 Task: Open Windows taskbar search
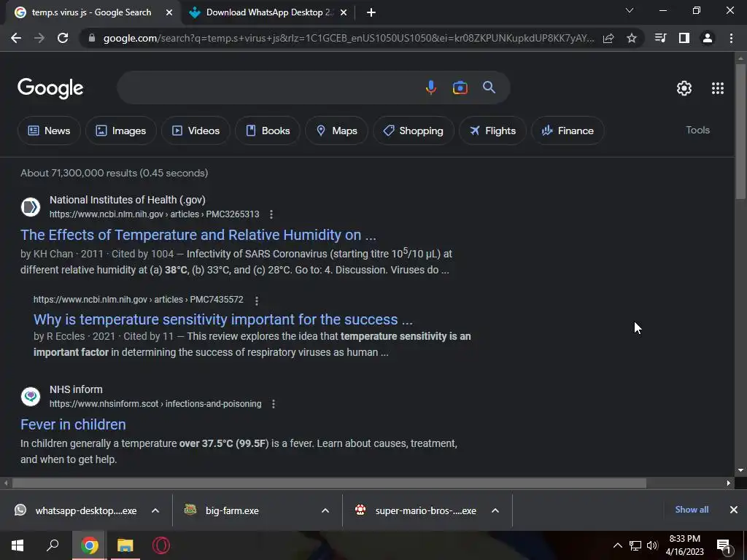click(53, 545)
